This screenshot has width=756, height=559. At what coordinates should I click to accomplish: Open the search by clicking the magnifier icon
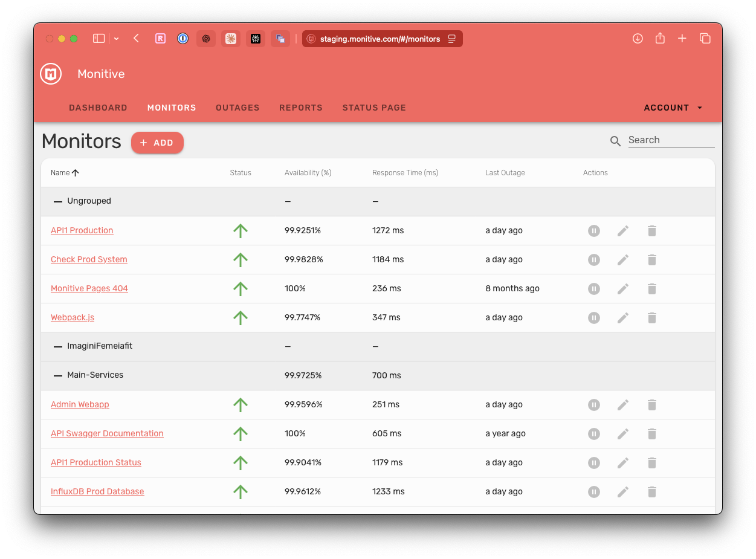pyautogui.click(x=615, y=141)
